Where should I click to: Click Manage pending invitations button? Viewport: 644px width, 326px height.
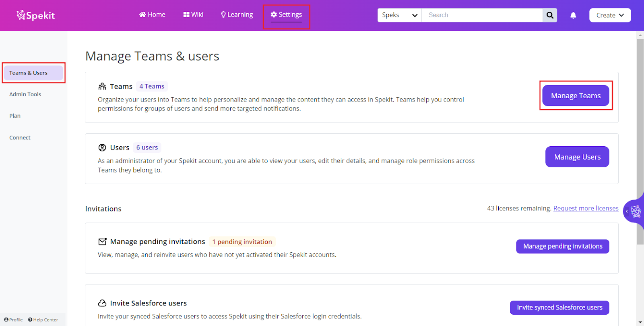pyautogui.click(x=563, y=246)
